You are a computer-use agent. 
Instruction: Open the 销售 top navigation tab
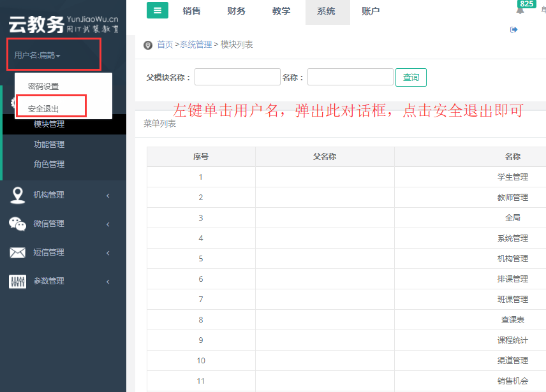click(x=191, y=11)
